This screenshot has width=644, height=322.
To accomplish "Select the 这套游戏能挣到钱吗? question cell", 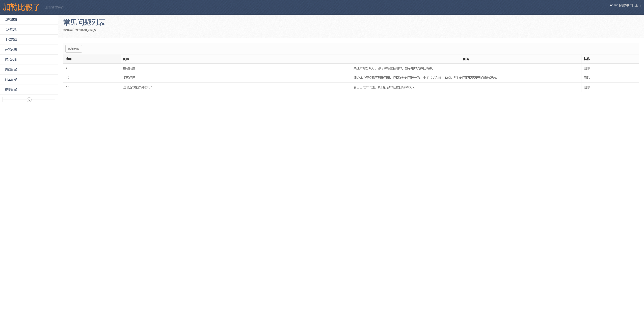I will pos(137,87).
